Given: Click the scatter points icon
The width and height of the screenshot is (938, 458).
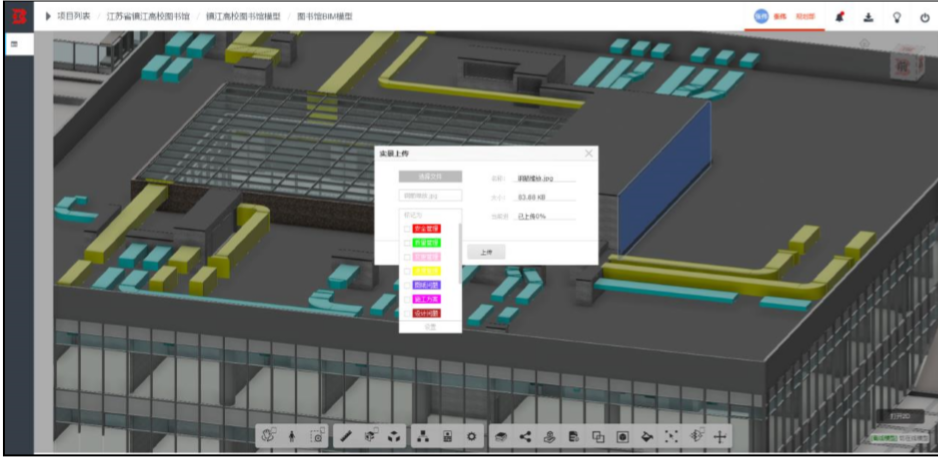Looking at the screenshot, I should 671,436.
